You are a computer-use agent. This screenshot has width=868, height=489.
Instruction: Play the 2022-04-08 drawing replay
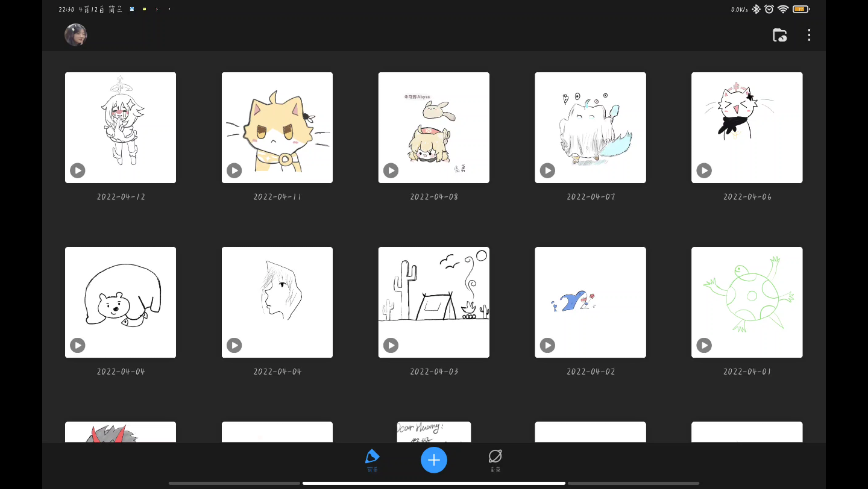click(x=391, y=170)
